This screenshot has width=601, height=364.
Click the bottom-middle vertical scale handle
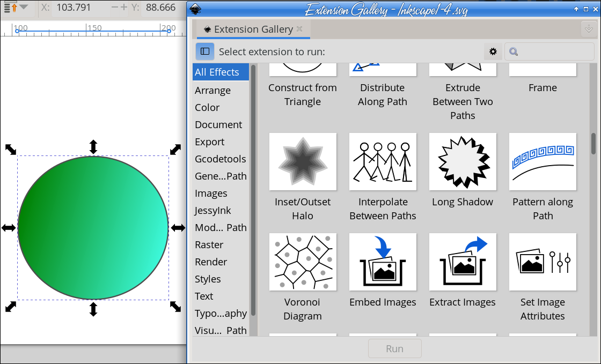coord(93,309)
